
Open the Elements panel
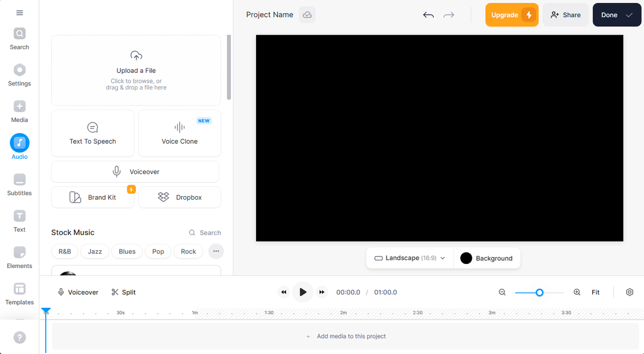[x=19, y=257]
